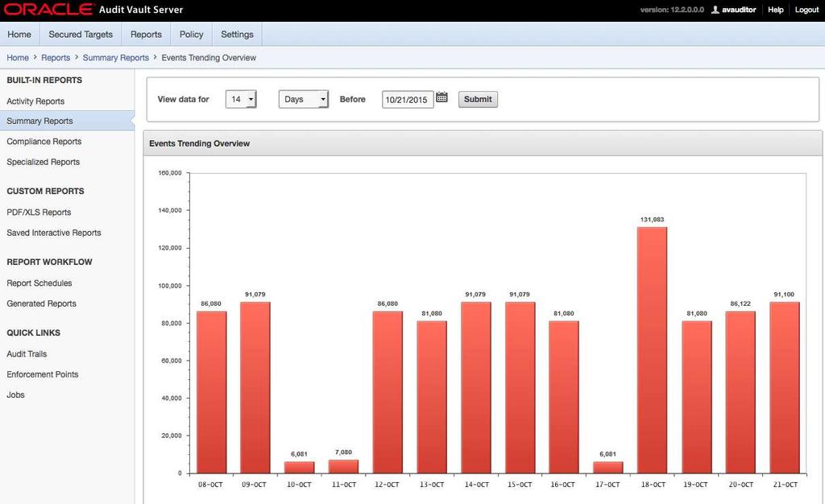Viewport: 825px width, 504px height.
Task: Open the Days unit dropdown
Action: point(304,99)
